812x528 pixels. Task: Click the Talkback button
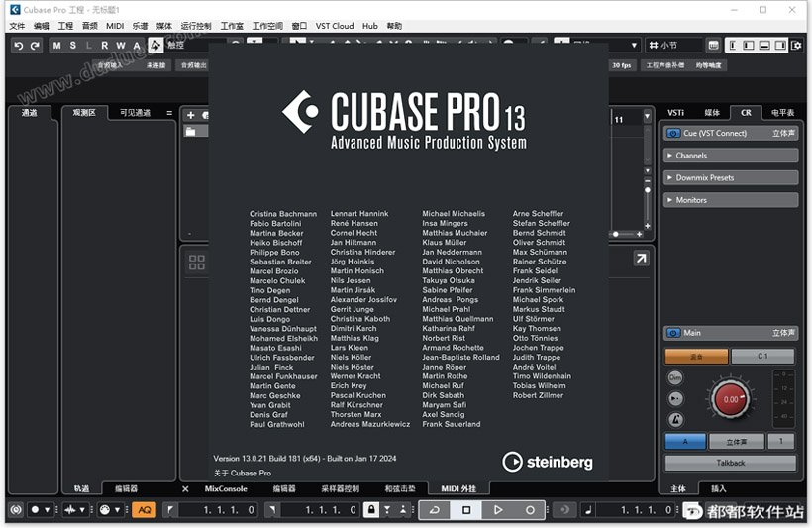(x=731, y=463)
